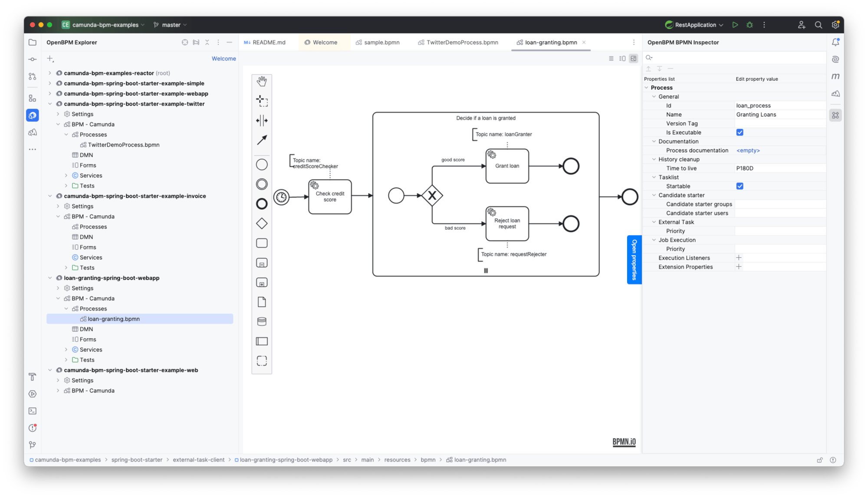The width and height of the screenshot is (868, 498).
Task: Create an End Event from the palette
Action: click(x=262, y=204)
